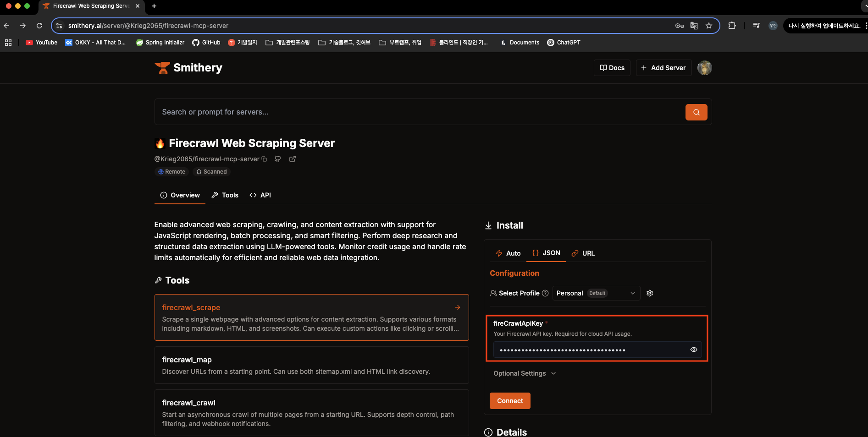Open the YouTube bookmark
This screenshot has height=437, width=868.
[x=42, y=43]
